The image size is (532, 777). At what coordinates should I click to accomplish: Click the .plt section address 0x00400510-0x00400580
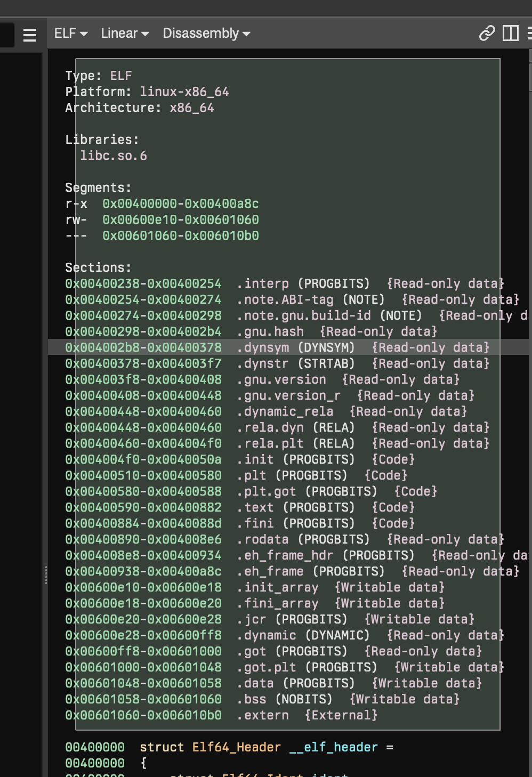(143, 475)
